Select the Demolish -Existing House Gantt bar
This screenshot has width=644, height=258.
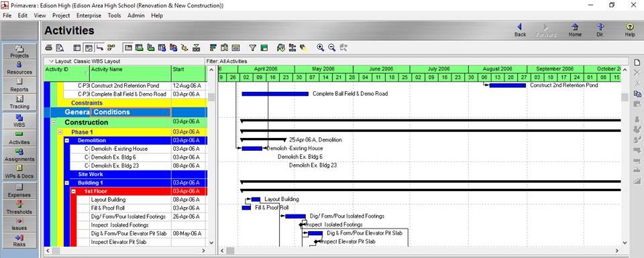pyautogui.click(x=252, y=149)
